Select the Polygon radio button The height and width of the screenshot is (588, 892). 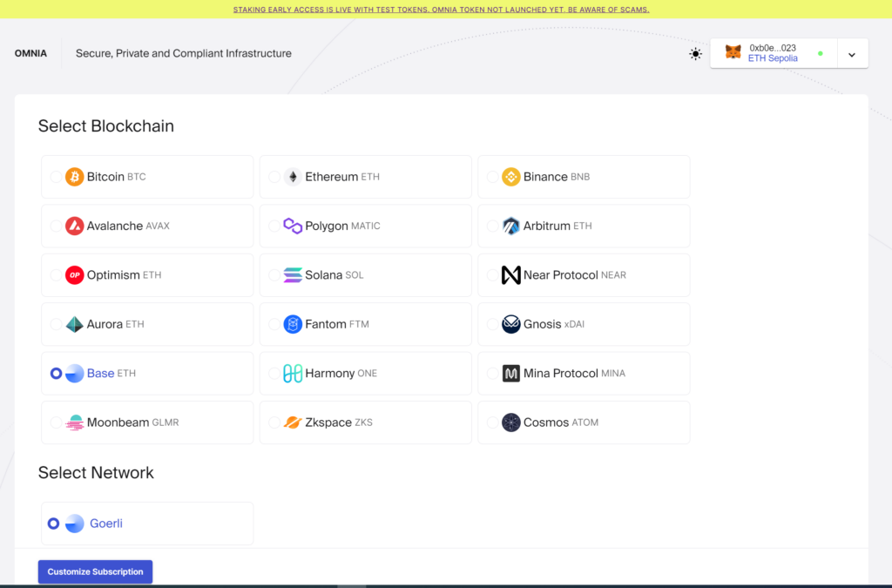pos(274,226)
